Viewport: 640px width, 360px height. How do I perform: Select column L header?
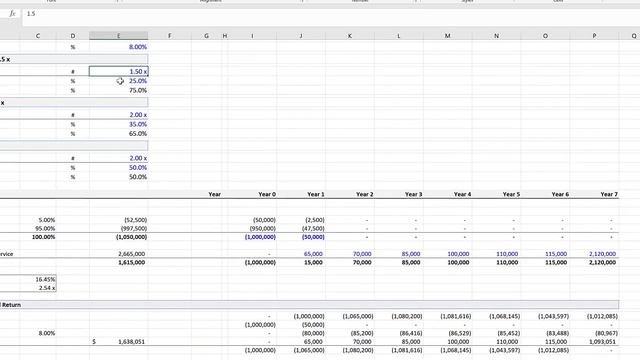[399, 36]
